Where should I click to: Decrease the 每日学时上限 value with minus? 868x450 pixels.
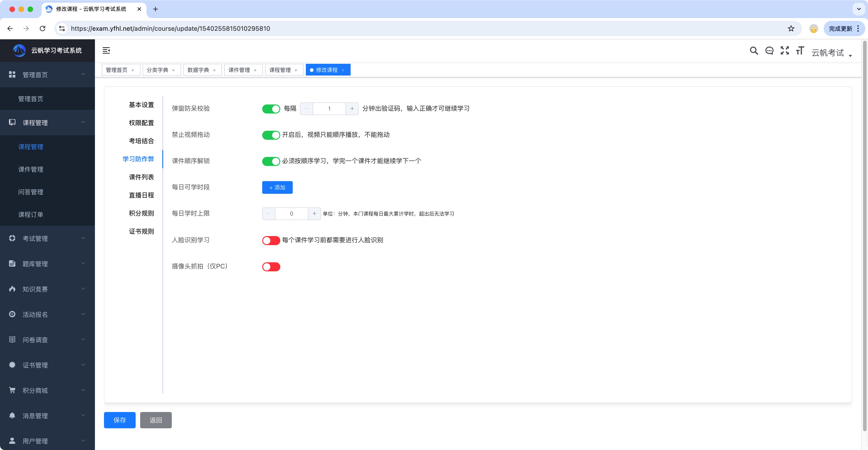pos(269,214)
